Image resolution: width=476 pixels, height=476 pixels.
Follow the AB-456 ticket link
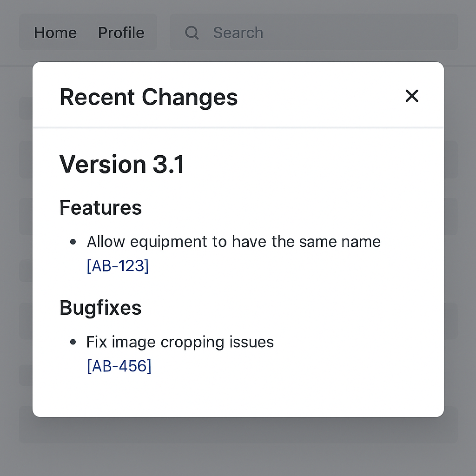[119, 366]
